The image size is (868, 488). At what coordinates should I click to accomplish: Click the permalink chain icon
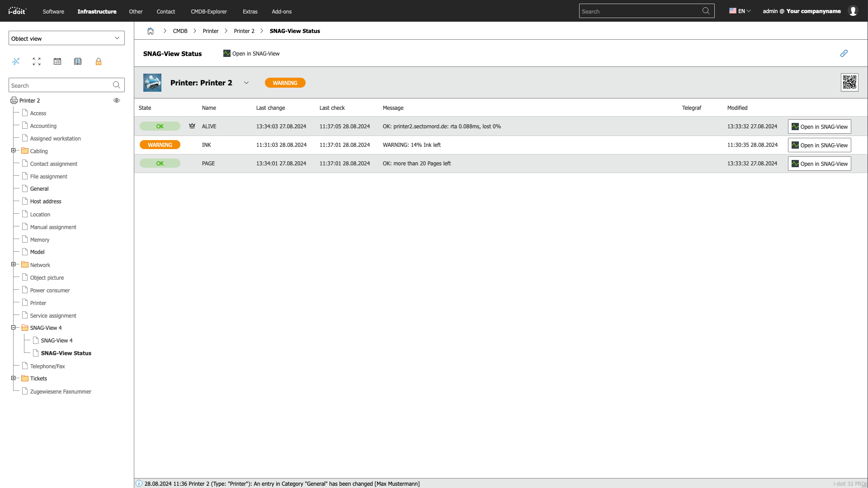(844, 53)
